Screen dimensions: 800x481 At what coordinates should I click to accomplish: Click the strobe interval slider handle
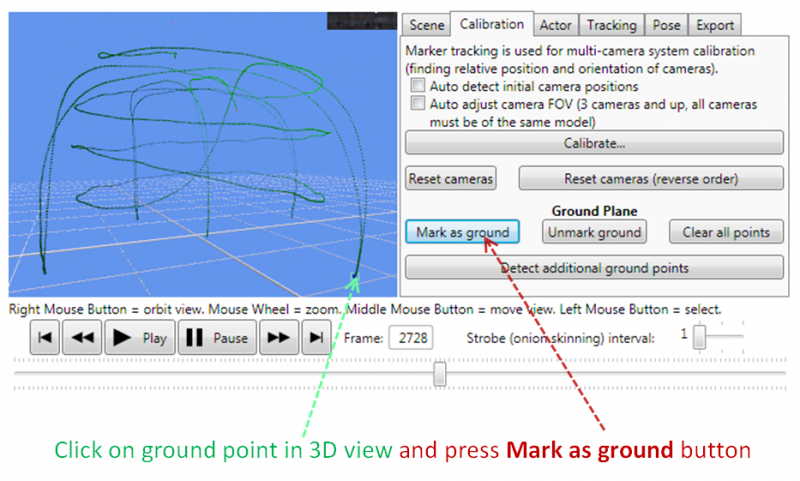pos(699,337)
